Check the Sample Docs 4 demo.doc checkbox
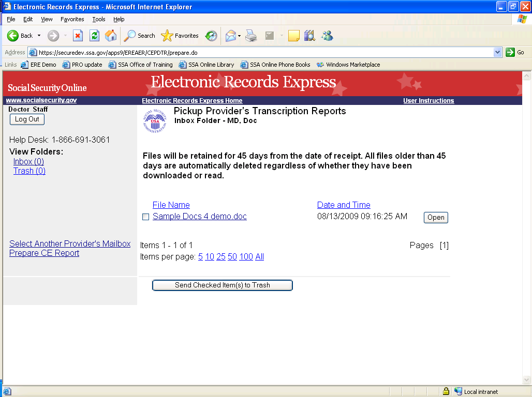The height and width of the screenshot is (397, 532). tap(145, 217)
